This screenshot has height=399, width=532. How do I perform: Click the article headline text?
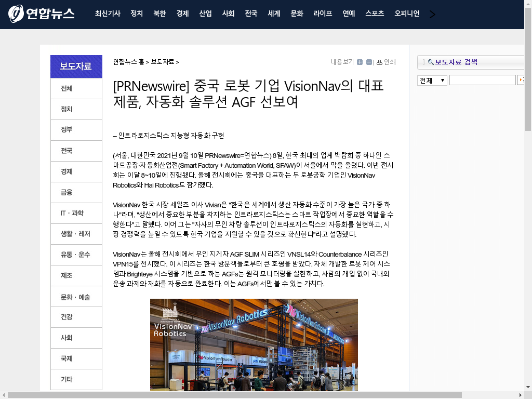[x=248, y=94]
